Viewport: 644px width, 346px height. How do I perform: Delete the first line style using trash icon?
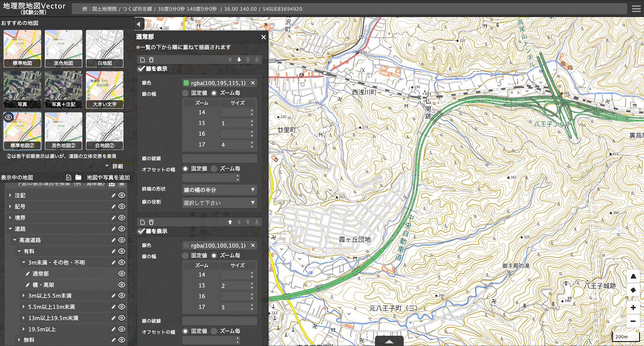[x=151, y=60]
